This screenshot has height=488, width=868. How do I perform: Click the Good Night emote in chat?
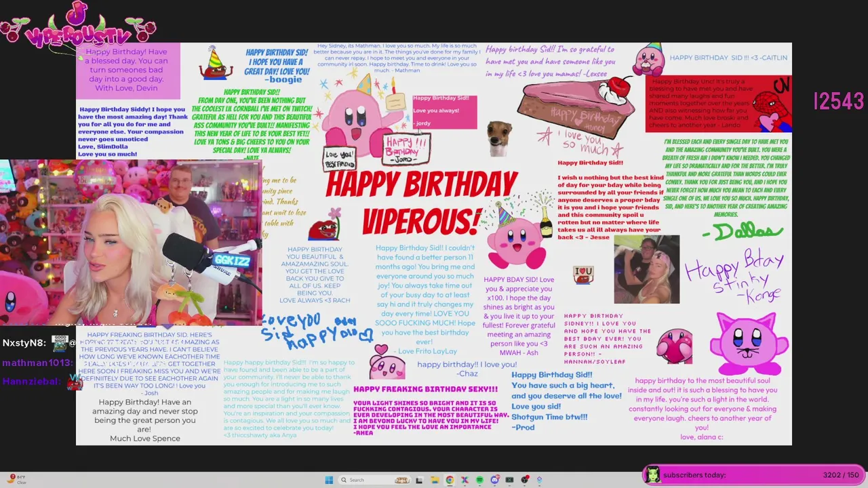click(x=60, y=342)
